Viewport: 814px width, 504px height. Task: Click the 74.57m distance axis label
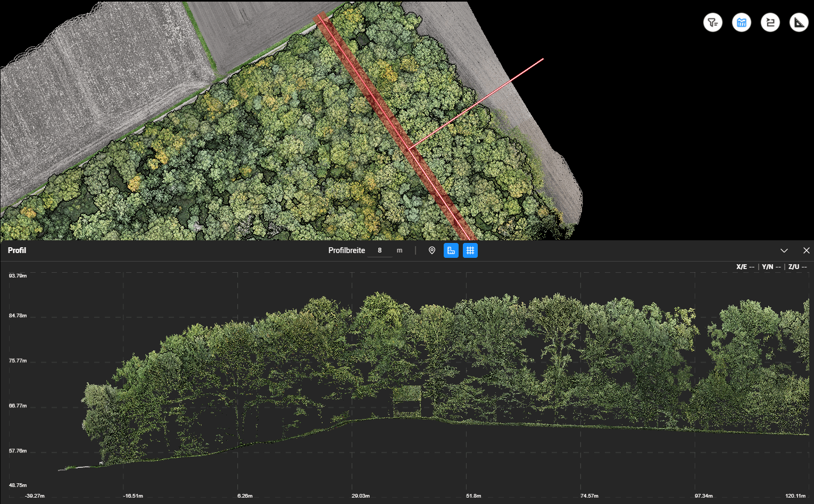pos(589,496)
